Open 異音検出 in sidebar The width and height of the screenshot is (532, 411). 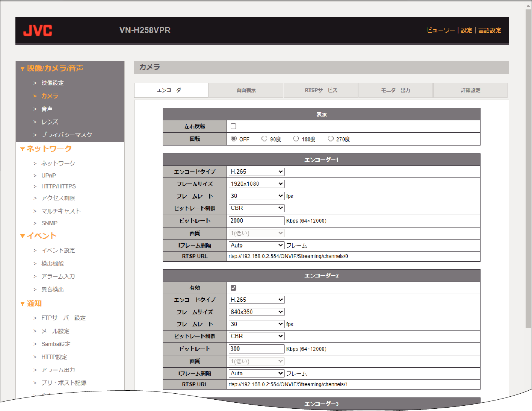(52, 289)
